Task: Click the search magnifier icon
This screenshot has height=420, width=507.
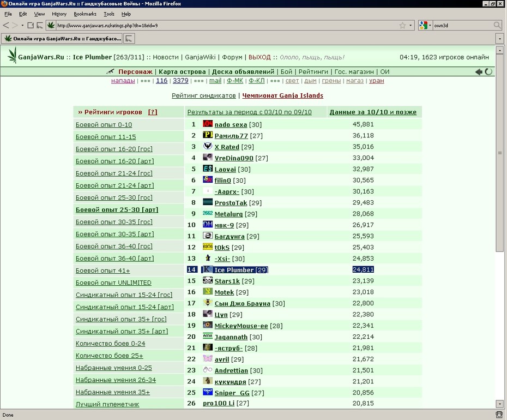Action: click(497, 25)
